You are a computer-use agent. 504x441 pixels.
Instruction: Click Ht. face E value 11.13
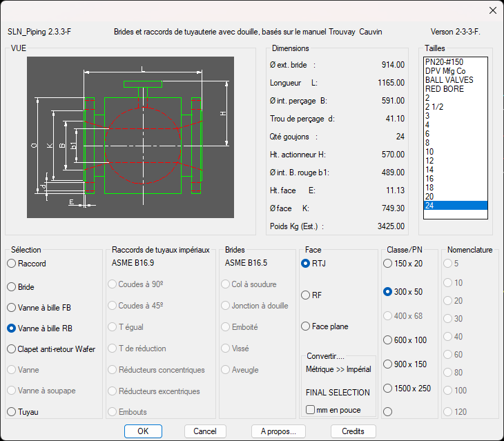point(395,190)
